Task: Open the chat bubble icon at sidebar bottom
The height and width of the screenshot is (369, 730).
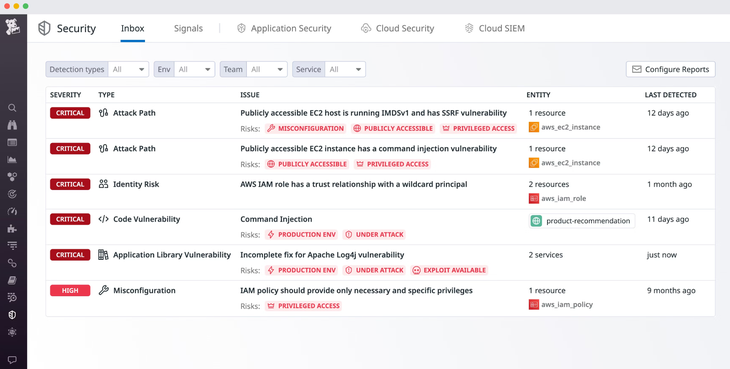Action: [13, 360]
